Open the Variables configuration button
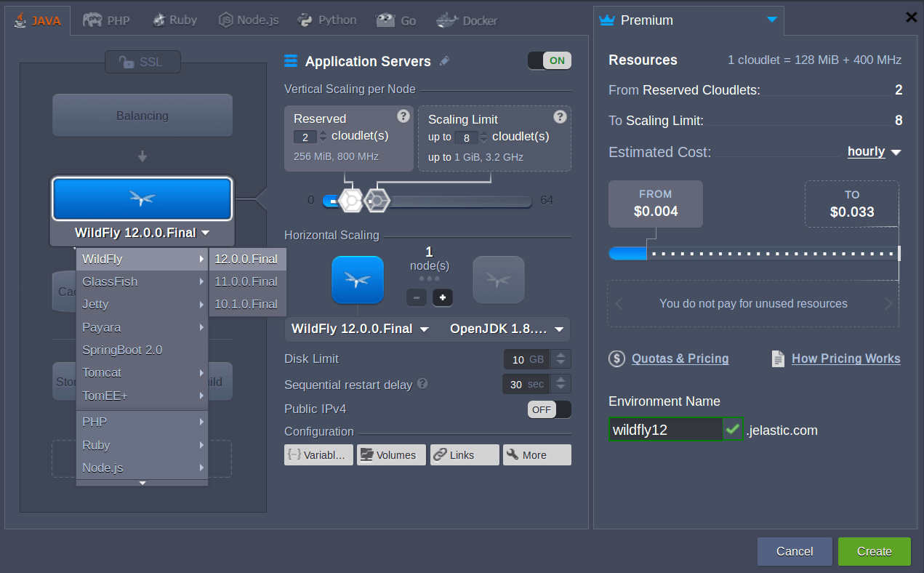 click(318, 454)
